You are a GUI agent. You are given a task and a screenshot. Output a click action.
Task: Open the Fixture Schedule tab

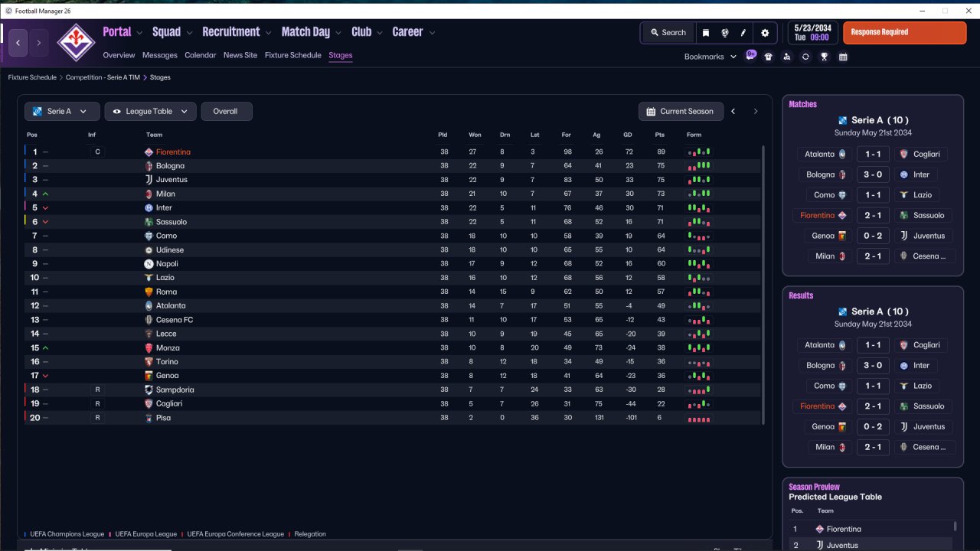pyautogui.click(x=293, y=55)
